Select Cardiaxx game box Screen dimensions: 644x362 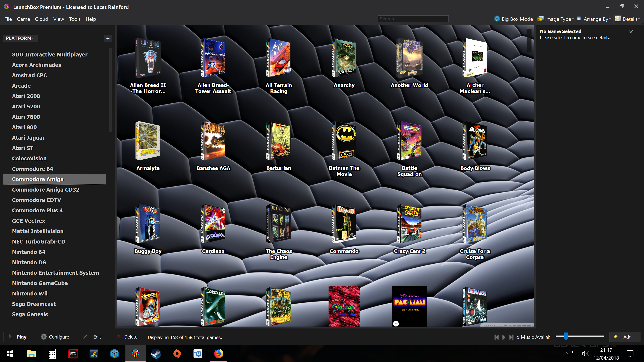213,224
